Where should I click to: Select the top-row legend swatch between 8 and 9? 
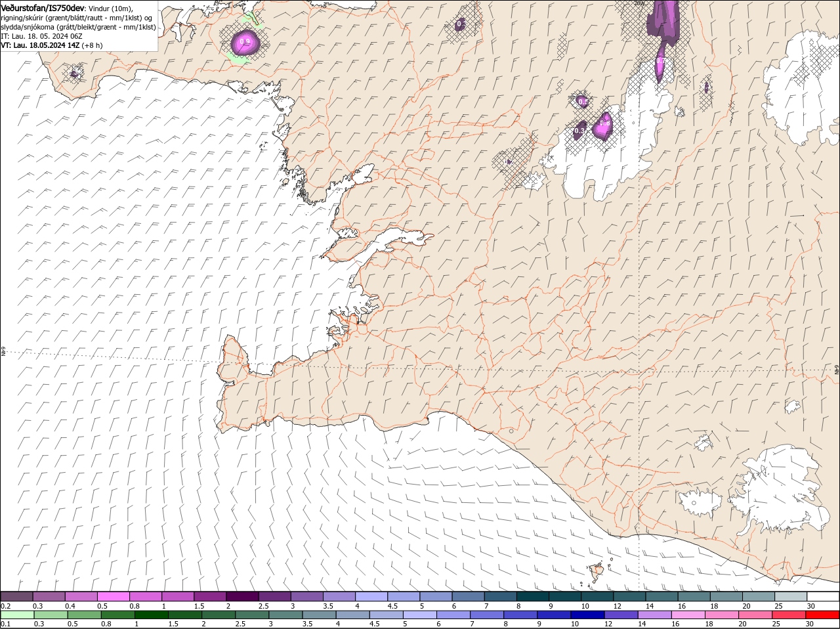click(533, 597)
